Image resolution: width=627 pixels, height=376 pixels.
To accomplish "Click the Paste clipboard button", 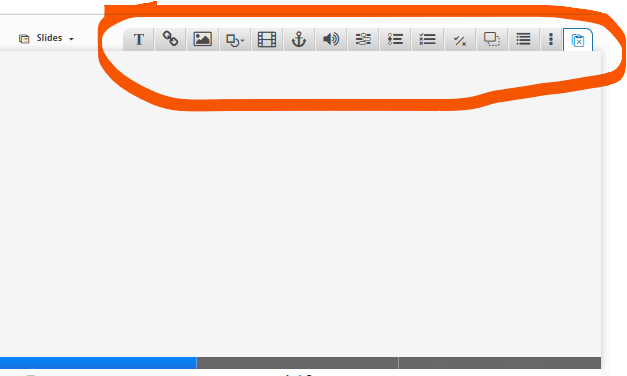I will 578,40.
